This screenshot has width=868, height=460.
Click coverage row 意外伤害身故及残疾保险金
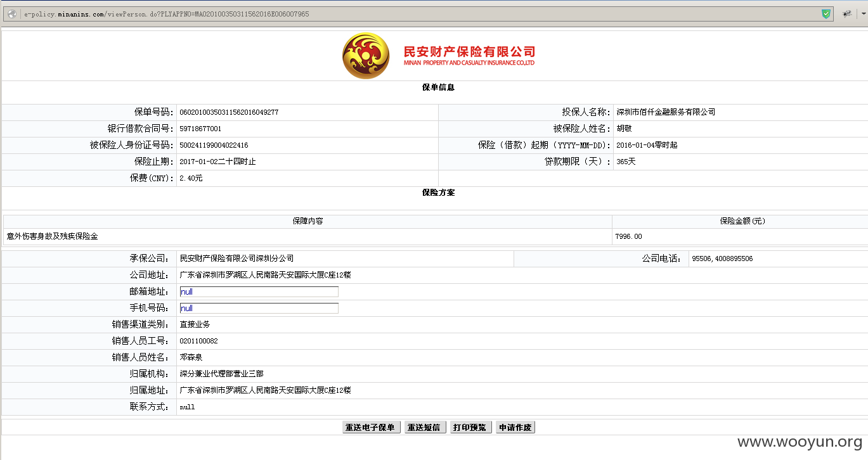[52, 236]
